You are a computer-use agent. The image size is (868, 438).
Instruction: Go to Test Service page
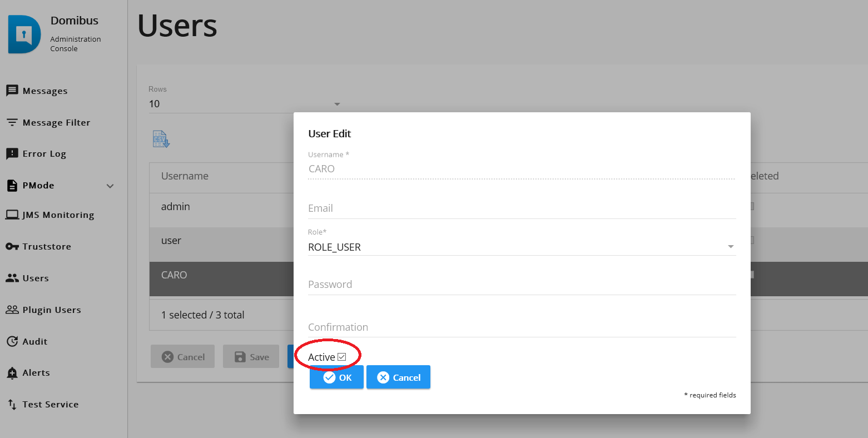pyautogui.click(x=50, y=404)
